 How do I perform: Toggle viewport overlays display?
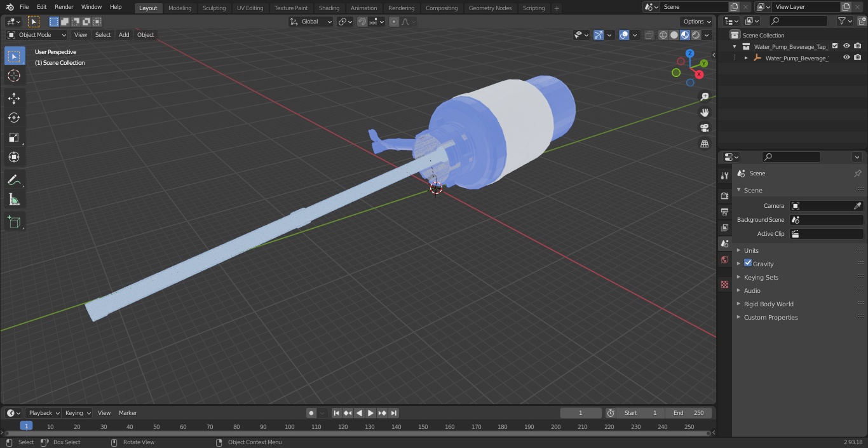(x=624, y=35)
